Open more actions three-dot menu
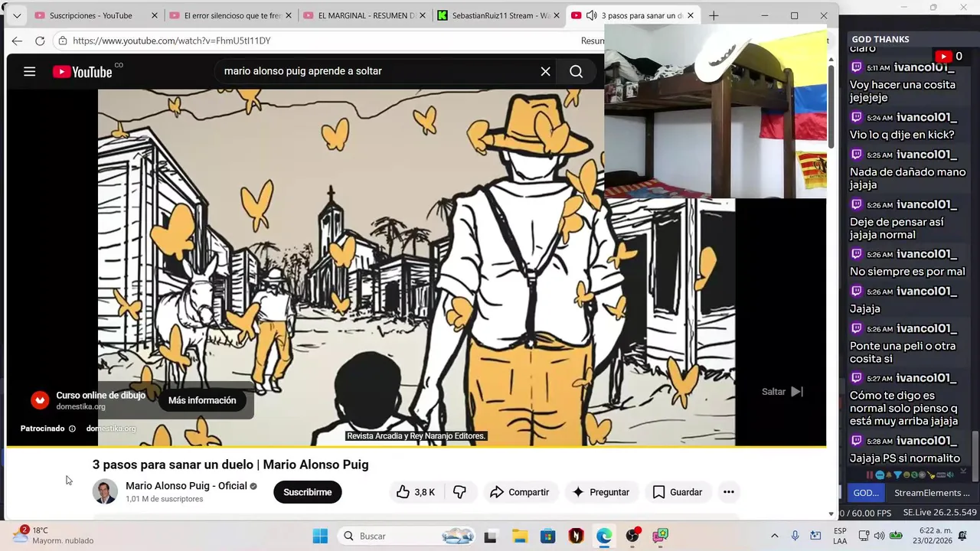This screenshot has height=551, width=980. pos(728,492)
